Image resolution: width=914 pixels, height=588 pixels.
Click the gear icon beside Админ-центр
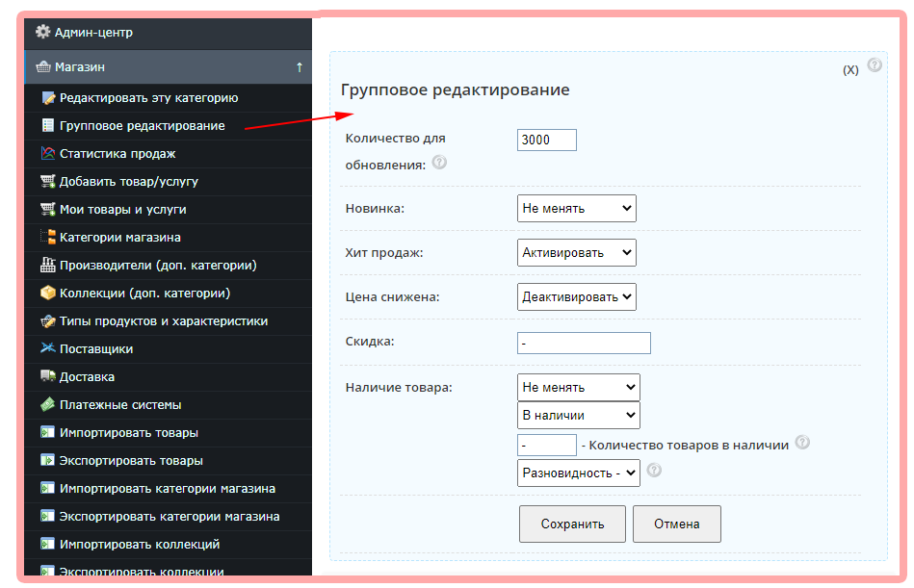click(42, 32)
